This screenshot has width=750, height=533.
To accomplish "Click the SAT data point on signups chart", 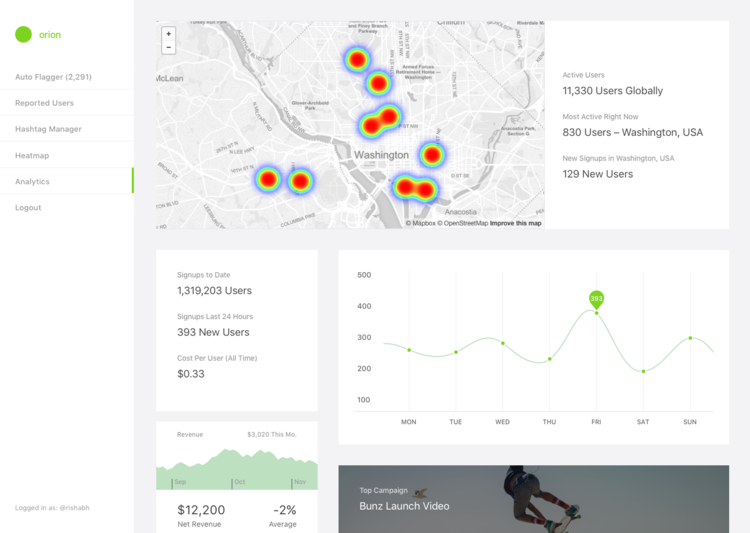I will [643, 371].
